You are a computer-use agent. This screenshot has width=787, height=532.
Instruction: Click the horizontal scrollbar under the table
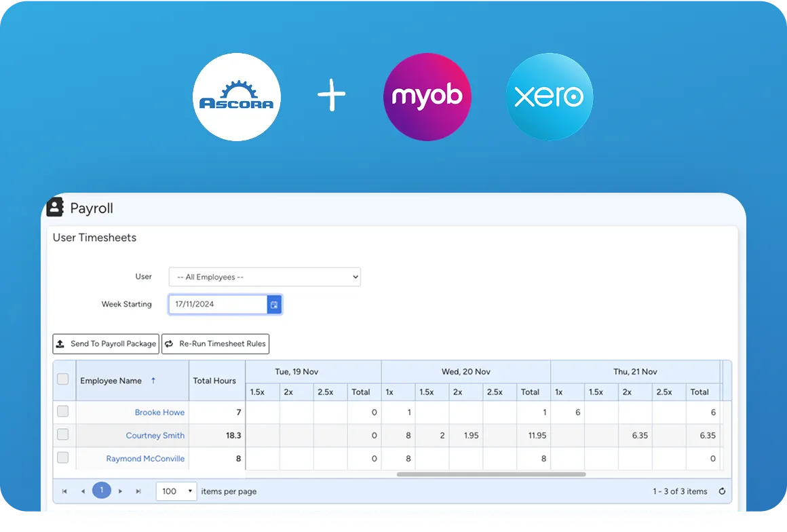pos(491,474)
